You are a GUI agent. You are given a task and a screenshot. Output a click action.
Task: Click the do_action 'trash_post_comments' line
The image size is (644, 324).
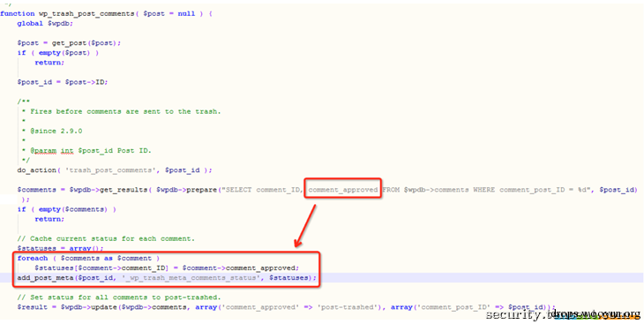[x=115, y=170]
